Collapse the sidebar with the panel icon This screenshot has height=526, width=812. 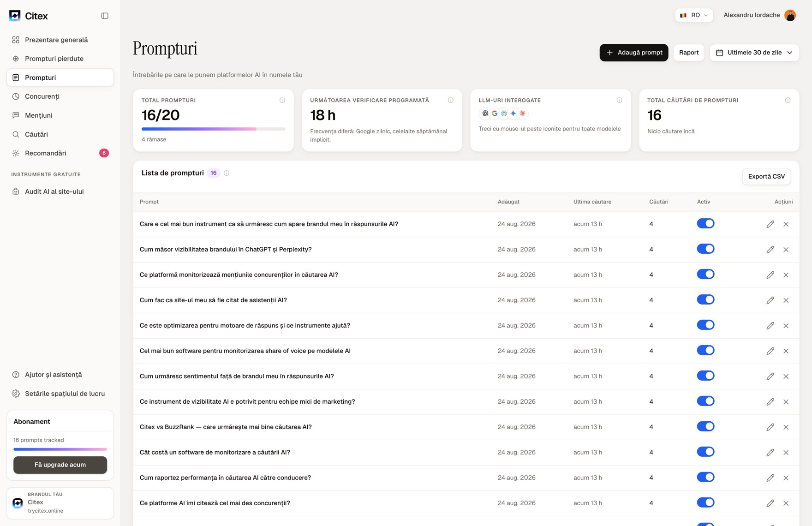click(105, 16)
